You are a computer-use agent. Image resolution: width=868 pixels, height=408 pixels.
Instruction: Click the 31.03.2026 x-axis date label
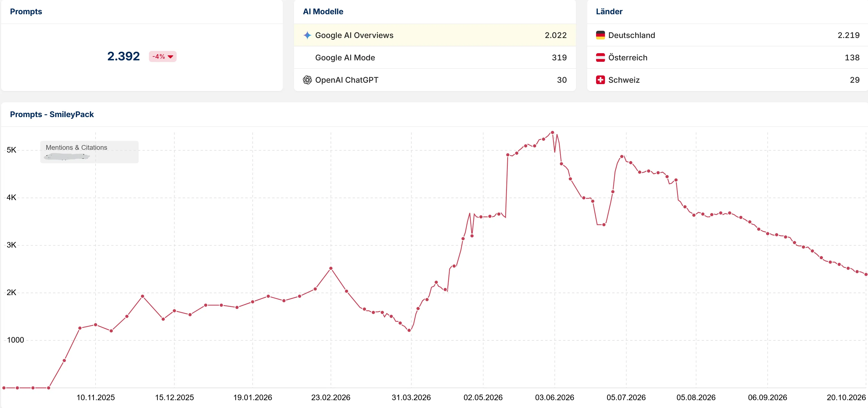click(x=411, y=398)
